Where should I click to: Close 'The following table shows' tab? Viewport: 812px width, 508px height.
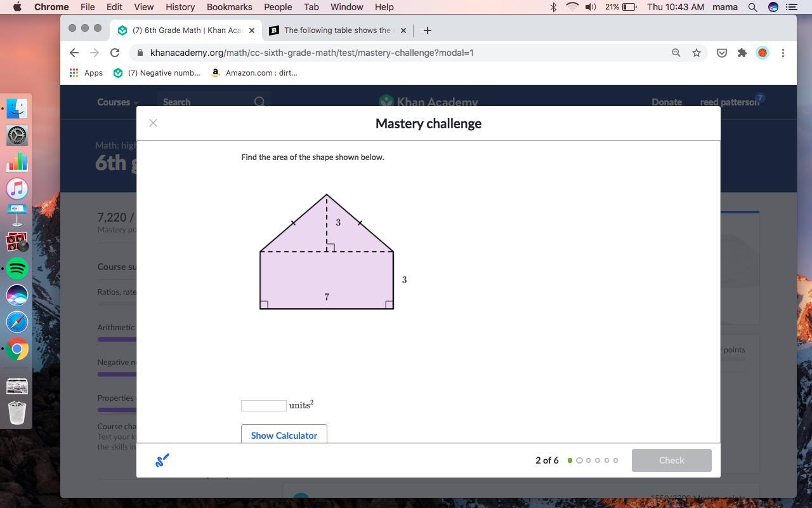403,30
